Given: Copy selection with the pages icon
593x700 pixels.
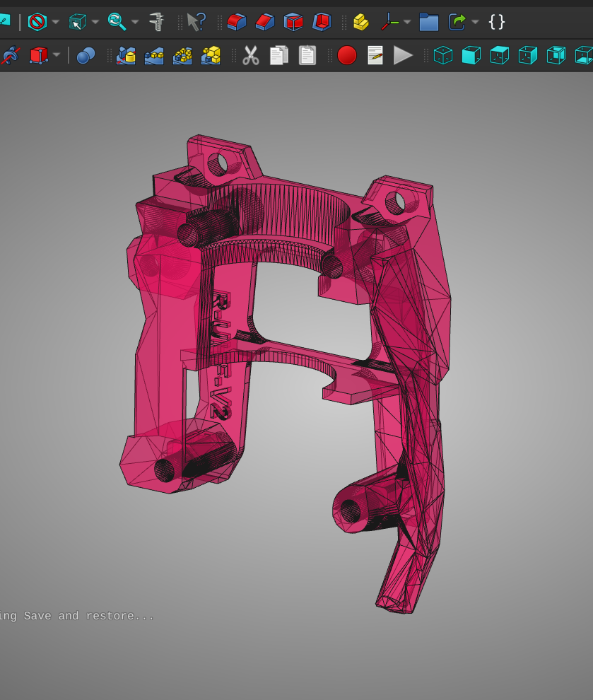Looking at the screenshot, I should click(x=279, y=55).
